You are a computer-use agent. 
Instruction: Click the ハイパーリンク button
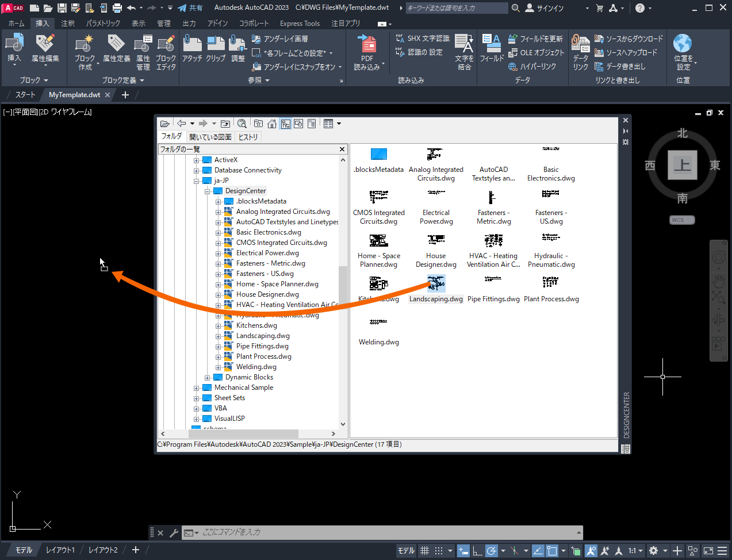[x=532, y=67]
